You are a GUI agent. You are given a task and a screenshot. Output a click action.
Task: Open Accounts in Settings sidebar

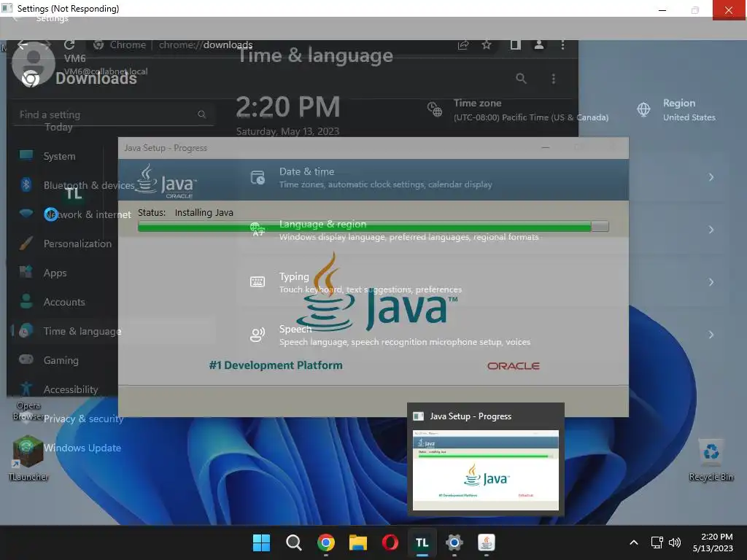click(64, 302)
